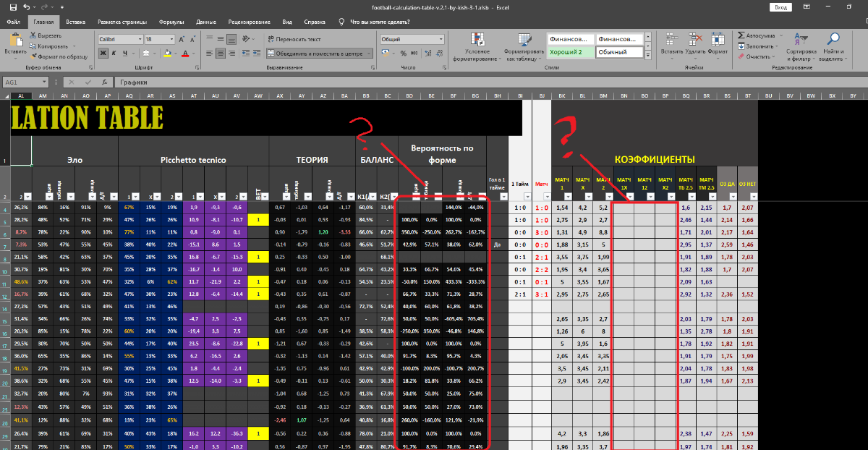Click the Вход sign-in button
868x450 pixels.
780,7
